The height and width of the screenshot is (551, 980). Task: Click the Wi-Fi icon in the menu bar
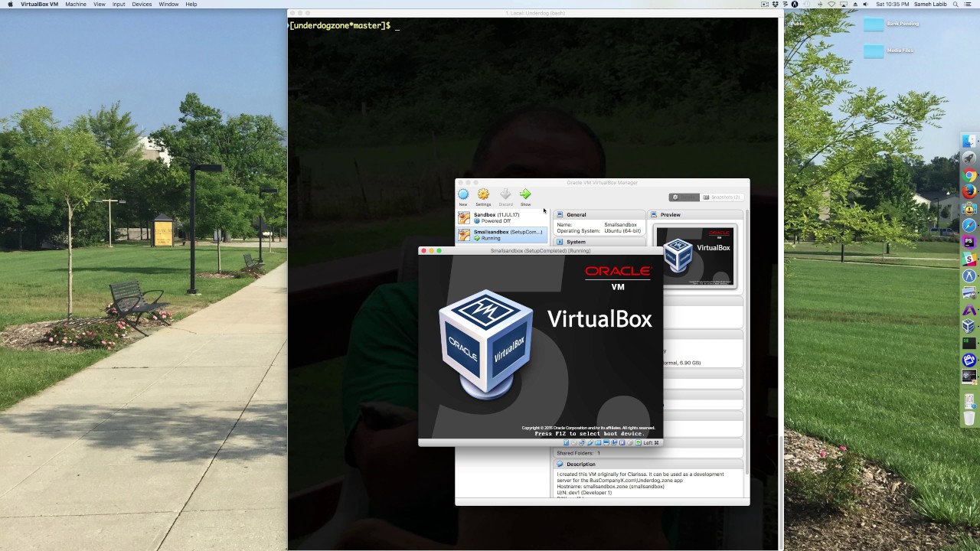click(831, 4)
